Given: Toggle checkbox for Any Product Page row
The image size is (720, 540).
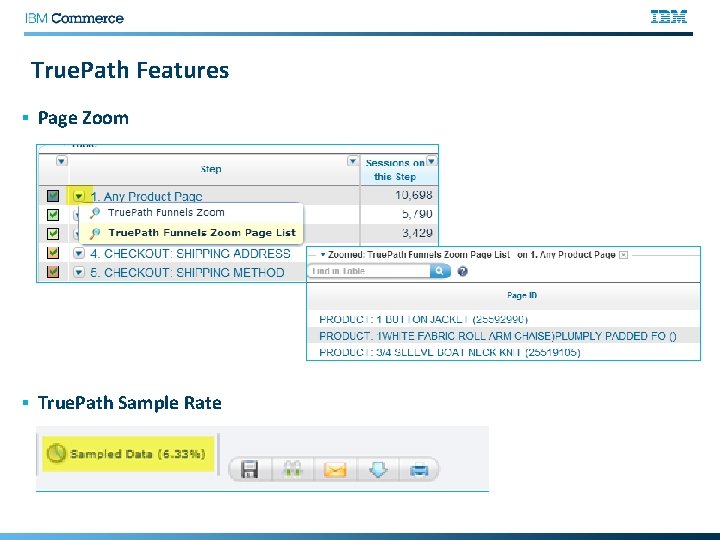Looking at the screenshot, I should point(53,196).
